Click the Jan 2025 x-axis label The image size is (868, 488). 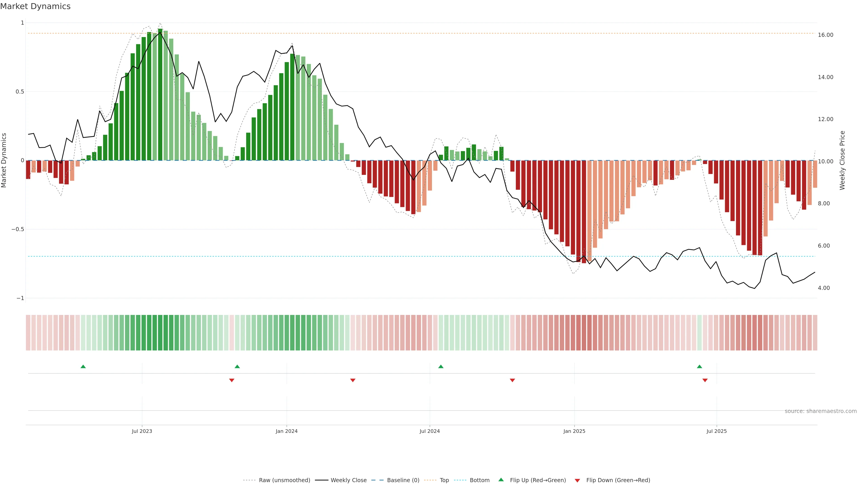(x=574, y=431)
